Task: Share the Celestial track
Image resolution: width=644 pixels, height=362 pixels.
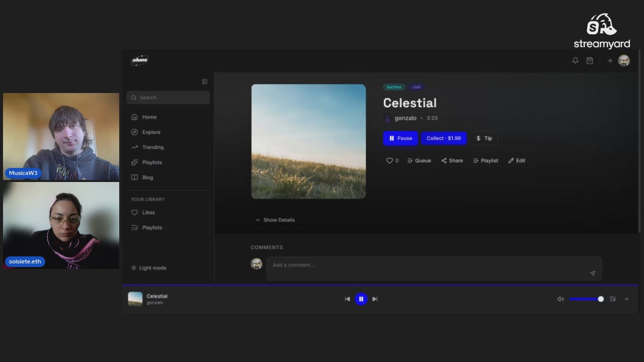Action: (x=452, y=160)
